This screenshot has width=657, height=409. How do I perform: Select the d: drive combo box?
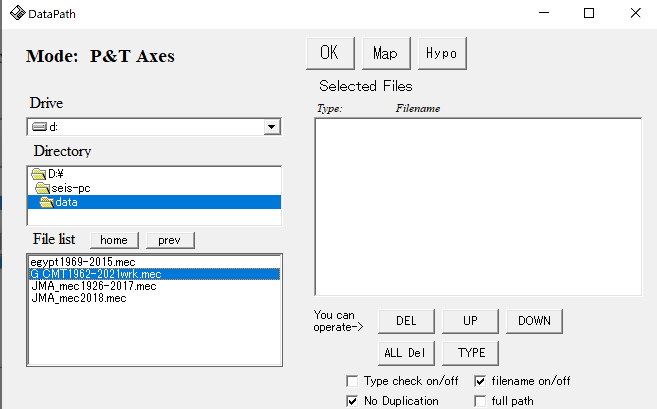tap(154, 127)
